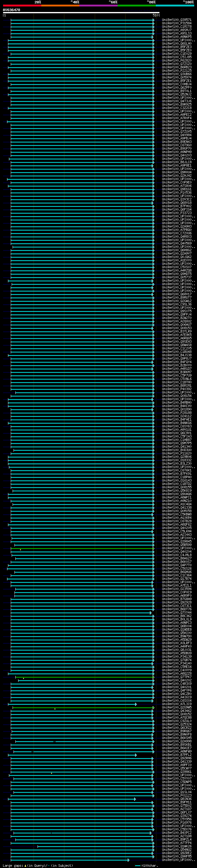Select the UniRef100_C5DNP5 label
Screen dimensions: 197x868
tap(176, 782)
